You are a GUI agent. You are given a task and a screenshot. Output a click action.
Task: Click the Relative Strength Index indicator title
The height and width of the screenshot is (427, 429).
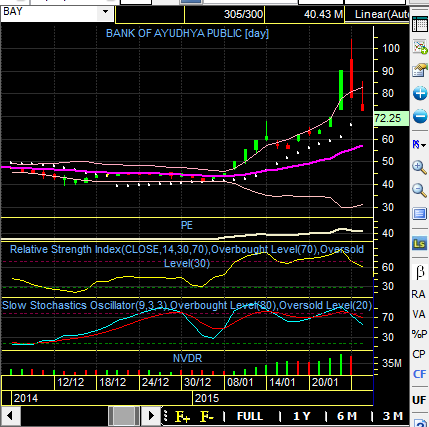187,256
